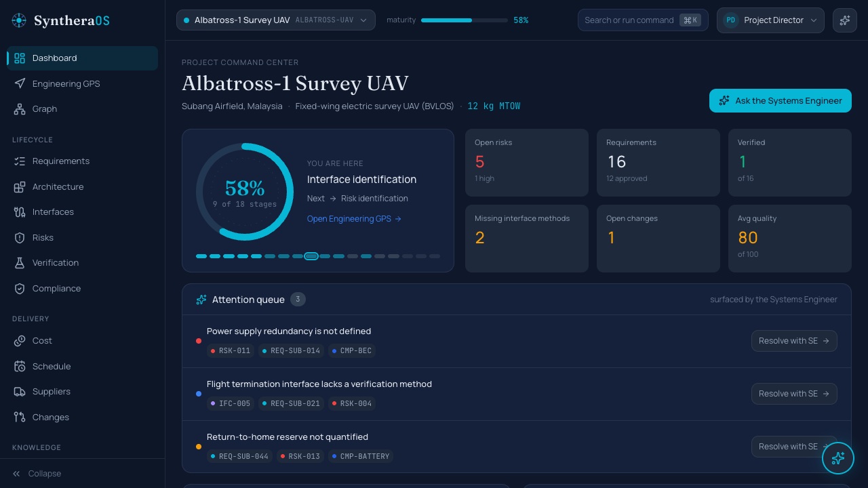Open the Compliance section

(x=82, y=289)
